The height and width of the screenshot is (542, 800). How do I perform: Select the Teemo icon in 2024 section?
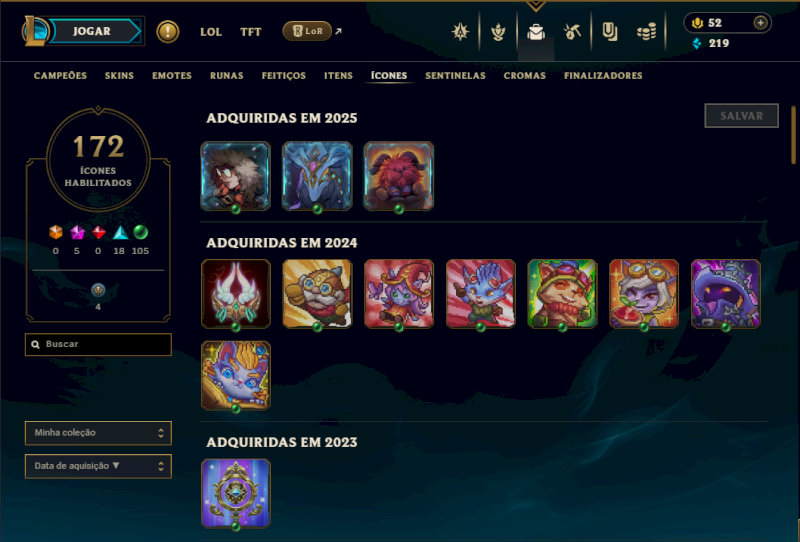[562, 294]
